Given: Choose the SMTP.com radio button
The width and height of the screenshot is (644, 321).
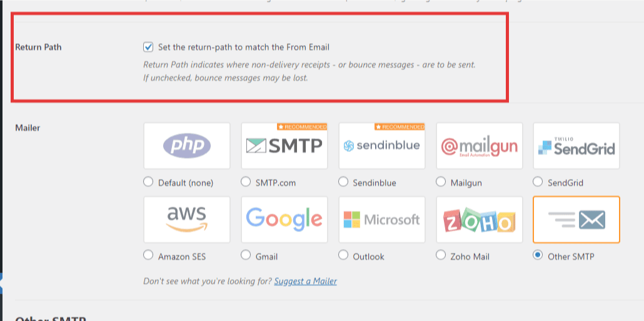Looking at the screenshot, I should (246, 181).
